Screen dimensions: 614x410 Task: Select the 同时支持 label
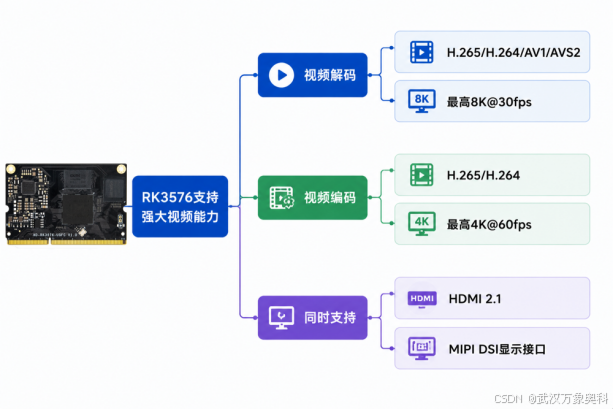pyautogui.click(x=330, y=318)
